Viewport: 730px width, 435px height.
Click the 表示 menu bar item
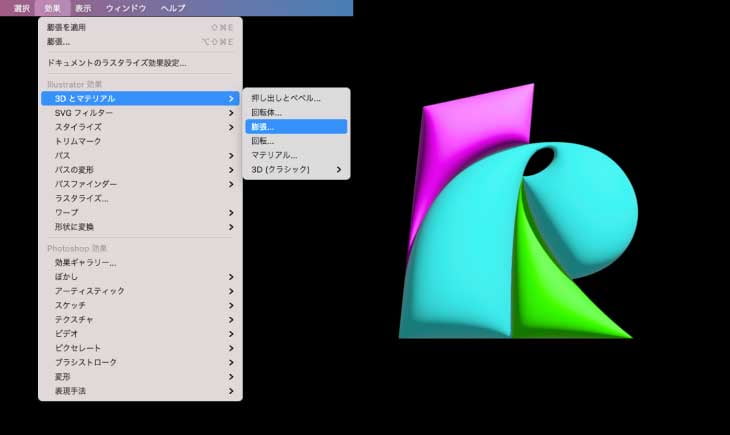[x=83, y=8]
